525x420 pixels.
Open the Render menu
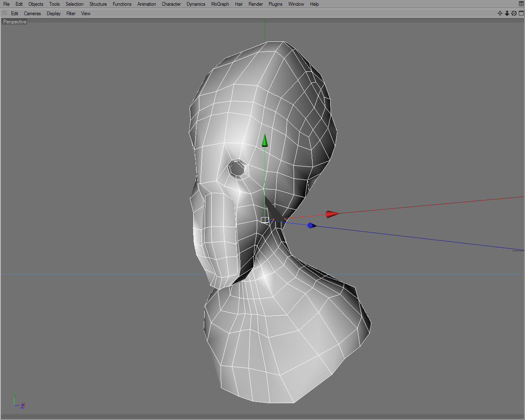(x=256, y=4)
